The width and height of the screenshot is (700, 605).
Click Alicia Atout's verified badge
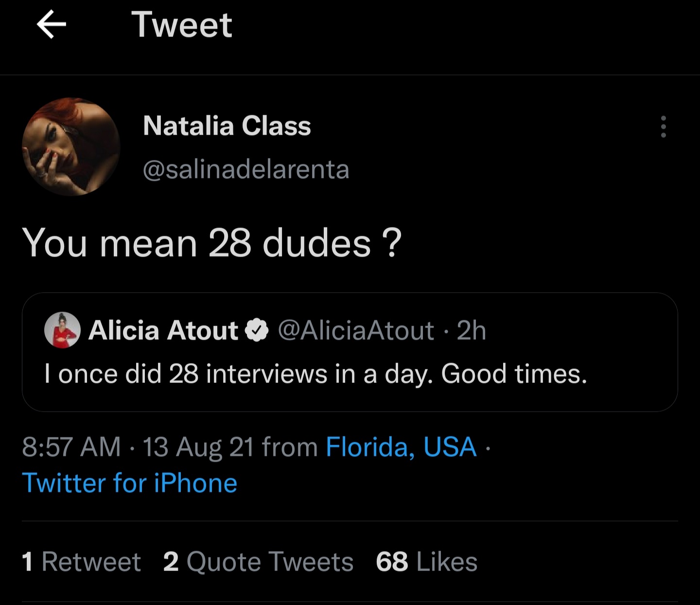(257, 331)
